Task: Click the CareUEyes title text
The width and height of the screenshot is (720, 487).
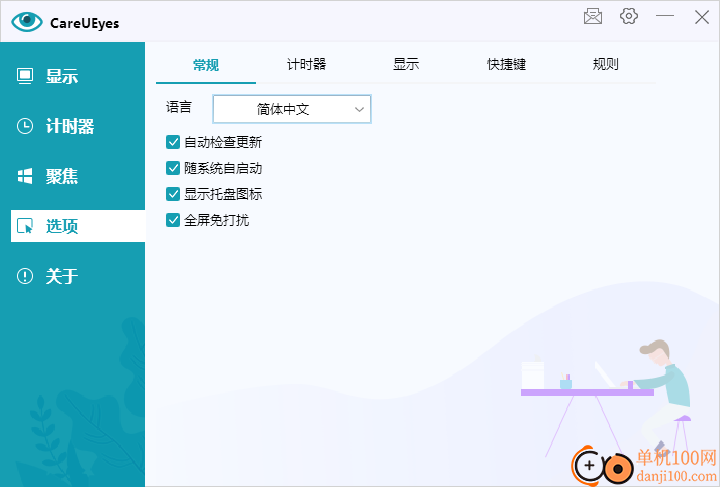Action: pyautogui.click(x=84, y=23)
